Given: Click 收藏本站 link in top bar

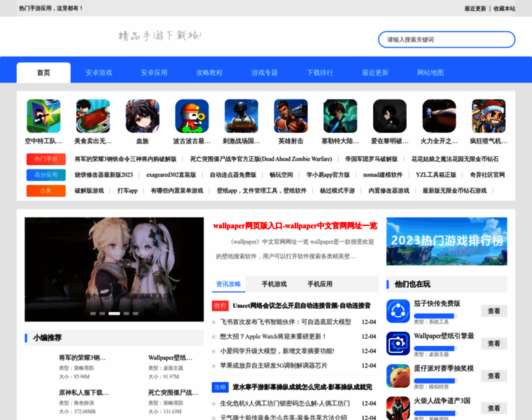Looking at the screenshot, I should [504, 8].
